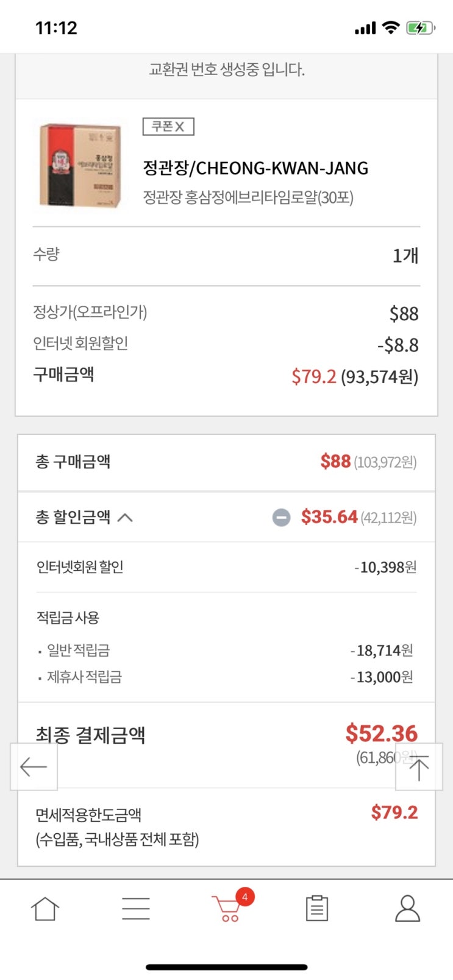The width and height of the screenshot is (453, 980).
Task: Tap the 면세적용한도금액 label
Action: [88, 814]
